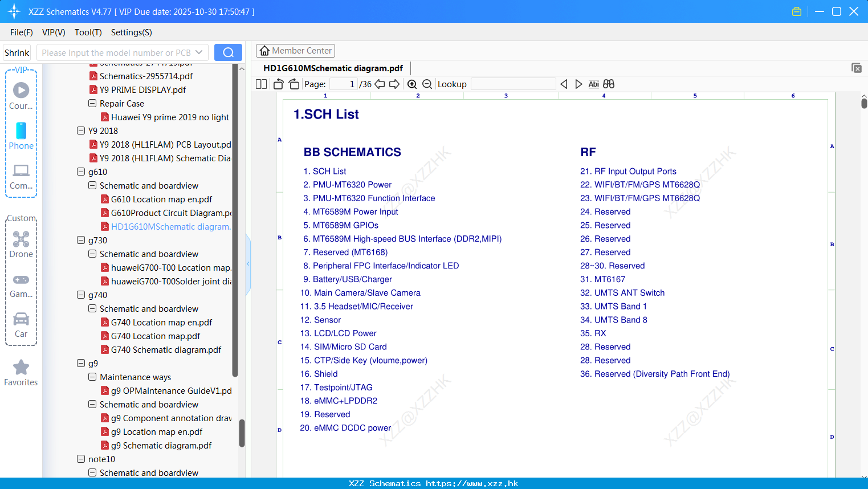The image size is (868, 489).
Task: Find previous lookup match
Action: (564, 84)
